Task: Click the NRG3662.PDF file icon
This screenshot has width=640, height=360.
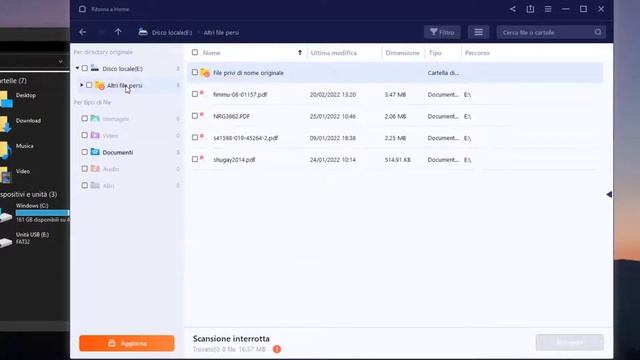Action: 202,115
